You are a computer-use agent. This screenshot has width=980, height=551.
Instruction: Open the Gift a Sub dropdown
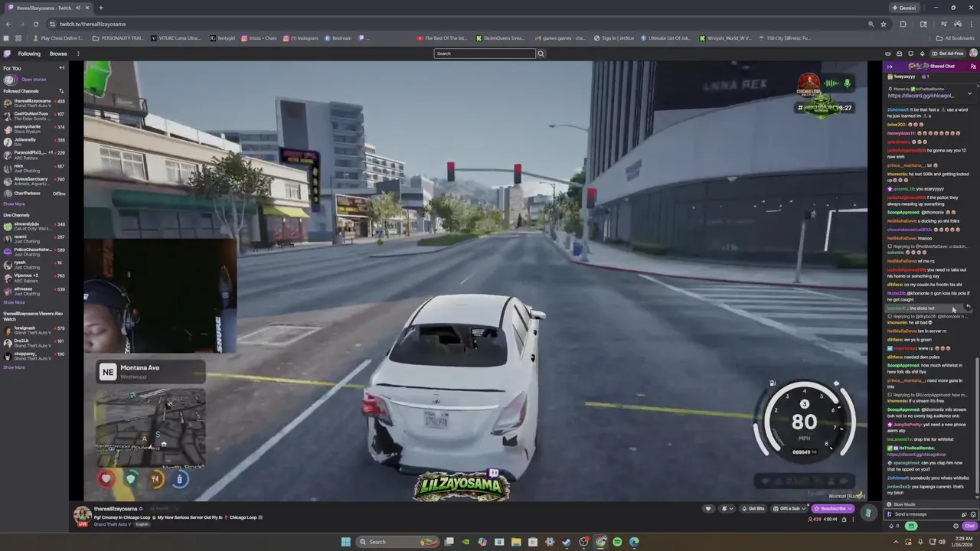point(789,509)
